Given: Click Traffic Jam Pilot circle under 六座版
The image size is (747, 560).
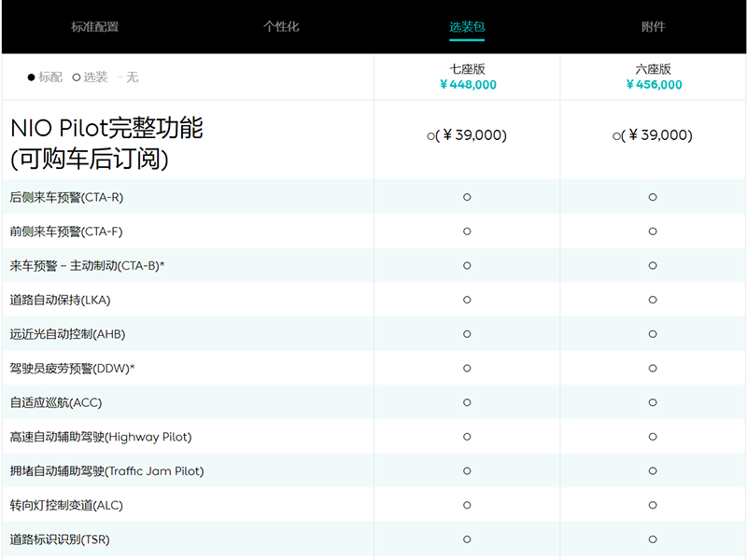Looking at the screenshot, I should pos(653,471).
